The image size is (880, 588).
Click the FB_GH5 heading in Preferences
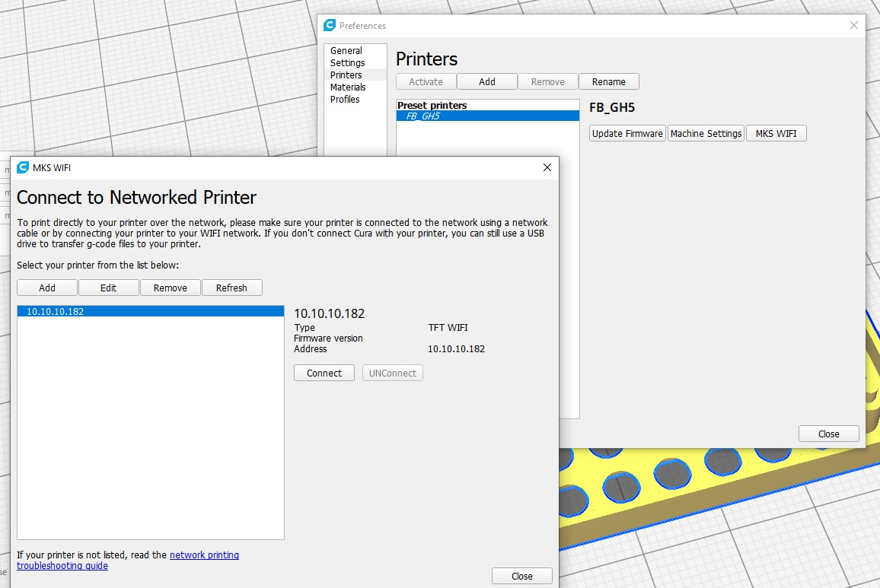click(612, 108)
